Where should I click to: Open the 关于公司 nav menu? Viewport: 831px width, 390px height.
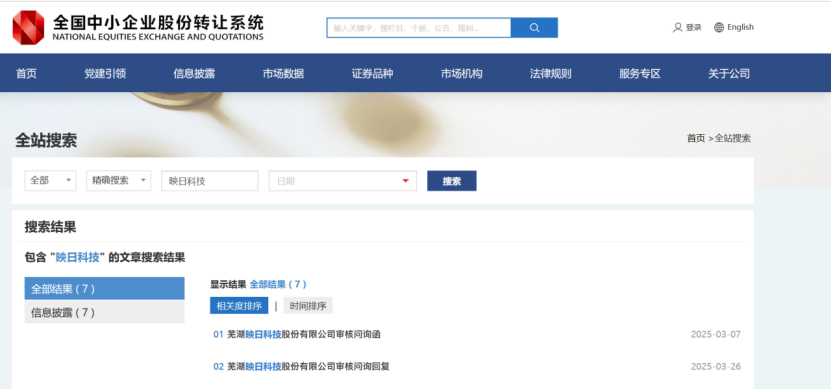point(729,74)
